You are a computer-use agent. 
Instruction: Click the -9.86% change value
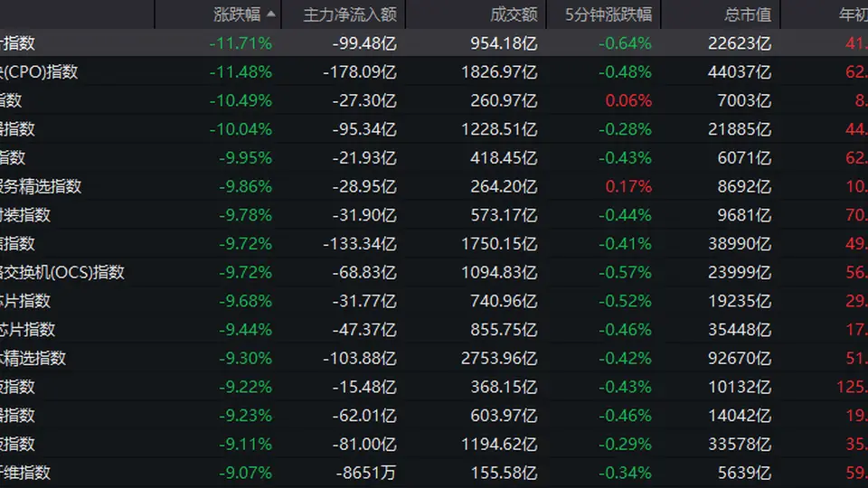tap(245, 186)
